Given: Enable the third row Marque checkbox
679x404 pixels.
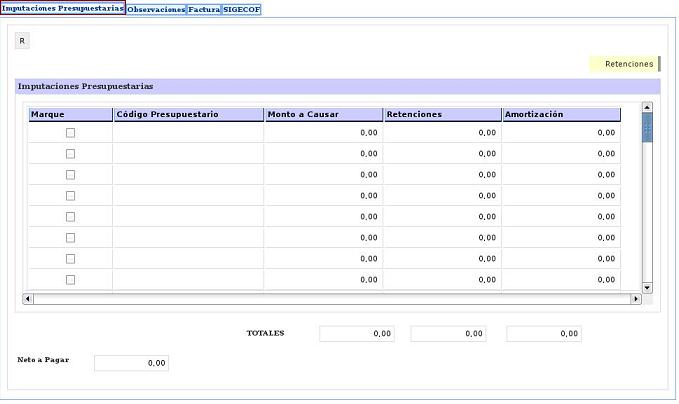Looking at the screenshot, I should pos(70,174).
